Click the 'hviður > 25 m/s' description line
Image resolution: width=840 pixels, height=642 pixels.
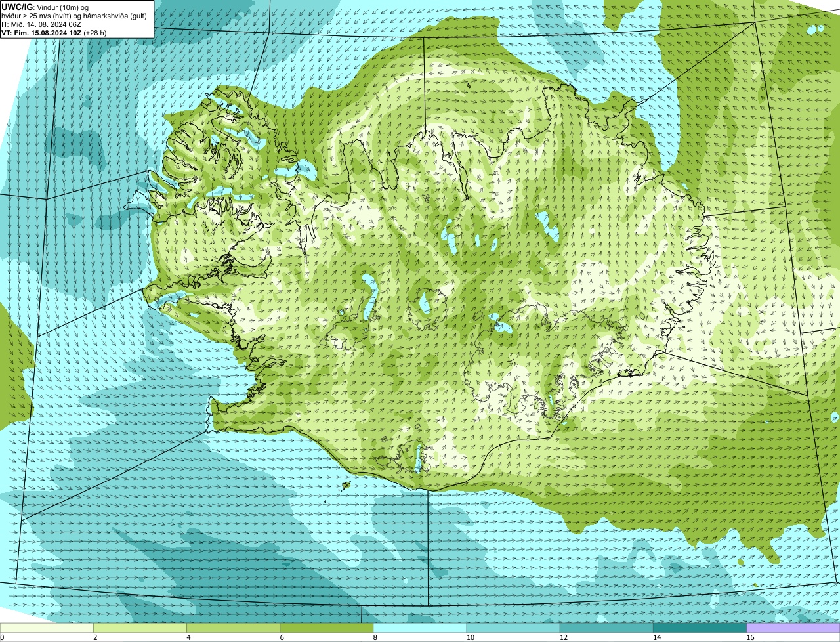(74, 15)
